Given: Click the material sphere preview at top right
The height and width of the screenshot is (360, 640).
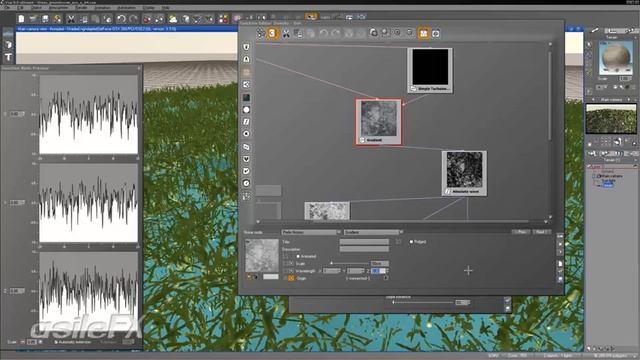Looking at the screenshot, I should tap(616, 58).
